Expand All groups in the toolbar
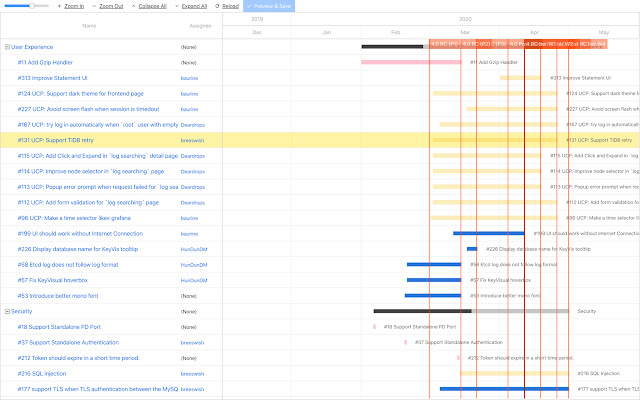The width and height of the screenshot is (640, 400). (191, 6)
